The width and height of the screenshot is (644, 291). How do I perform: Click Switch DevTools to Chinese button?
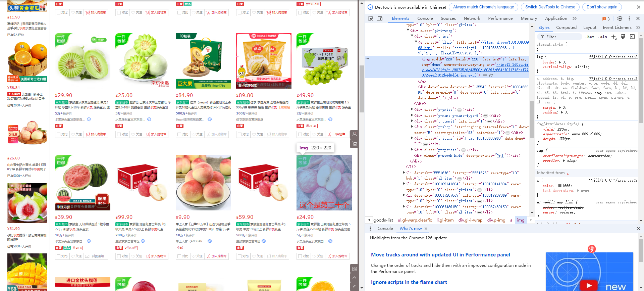(550, 7)
